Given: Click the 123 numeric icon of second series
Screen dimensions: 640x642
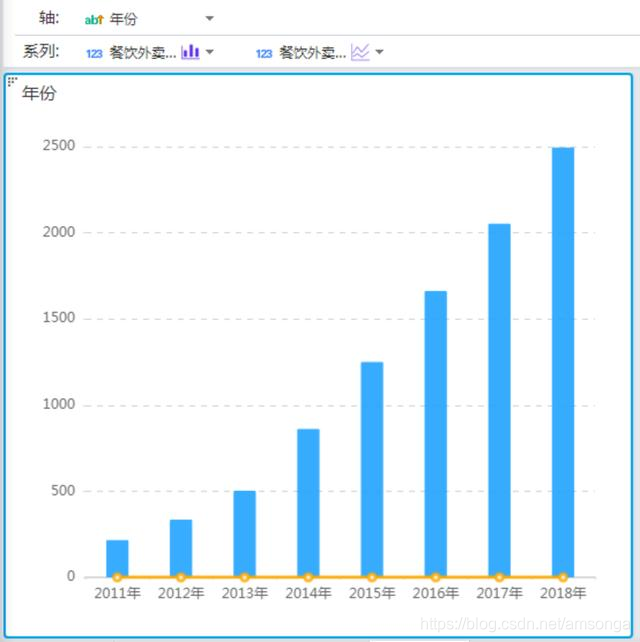Looking at the screenshot, I should (x=264, y=53).
